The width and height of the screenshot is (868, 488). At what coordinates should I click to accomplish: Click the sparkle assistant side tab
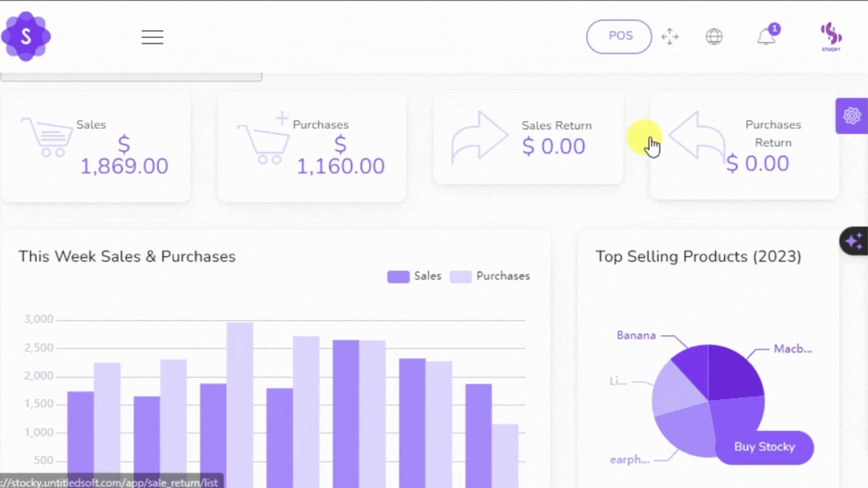854,241
